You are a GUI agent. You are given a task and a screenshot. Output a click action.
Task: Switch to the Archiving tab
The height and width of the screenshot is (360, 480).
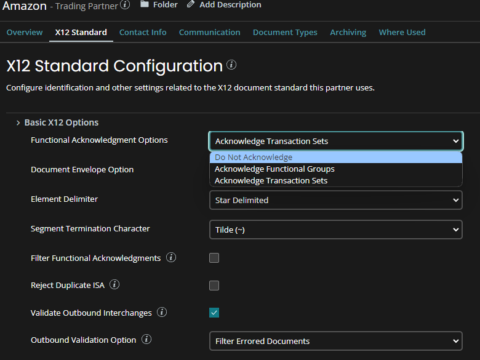[x=348, y=32]
